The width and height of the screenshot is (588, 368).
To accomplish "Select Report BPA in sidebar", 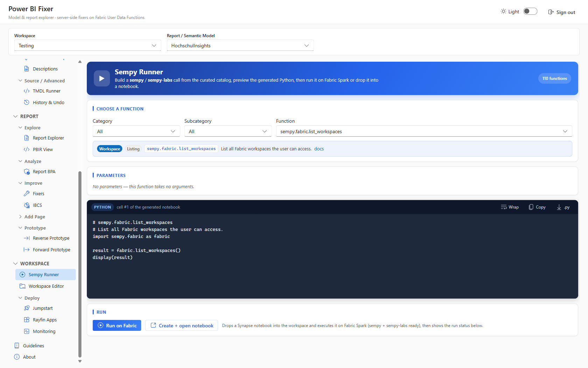I will pos(44,171).
